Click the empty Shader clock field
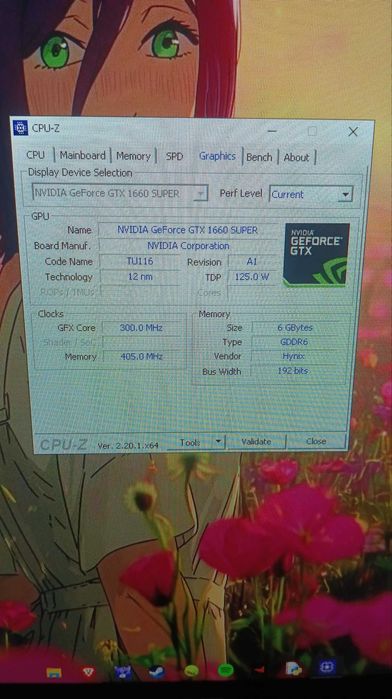 (x=142, y=342)
